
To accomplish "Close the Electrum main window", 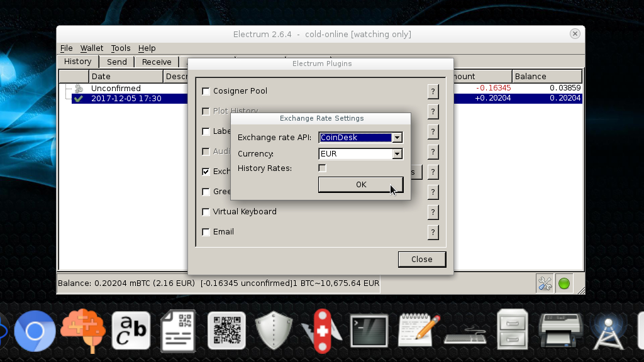I will 575,34.
